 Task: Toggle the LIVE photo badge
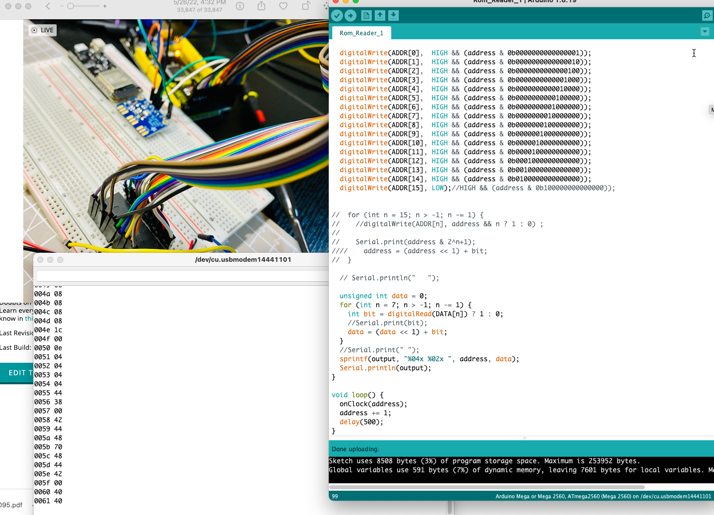42,30
